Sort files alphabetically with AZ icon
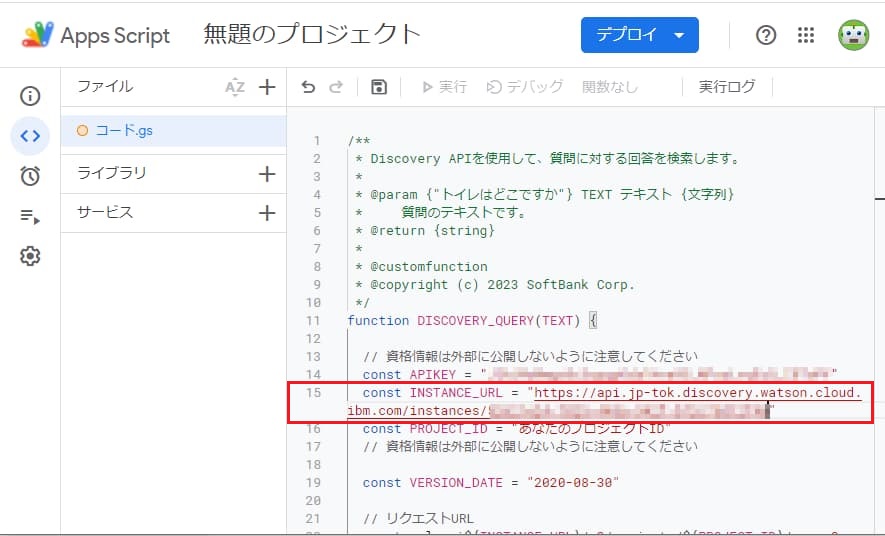 tap(234, 87)
